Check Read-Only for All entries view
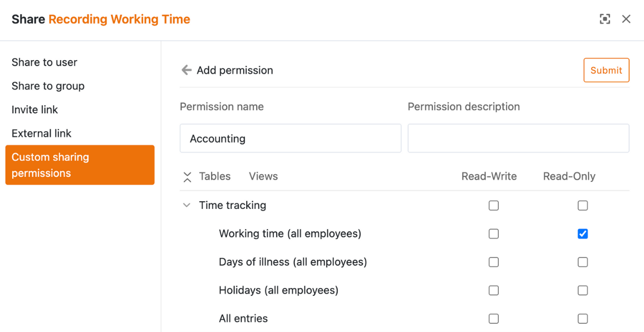This screenshot has width=644, height=332. point(583,319)
